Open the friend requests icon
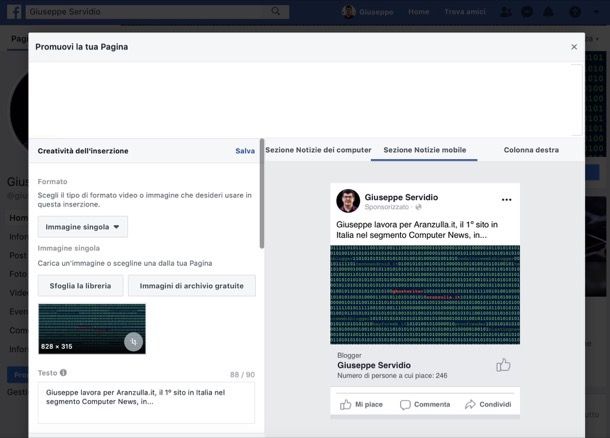The width and height of the screenshot is (610, 438). (505, 12)
